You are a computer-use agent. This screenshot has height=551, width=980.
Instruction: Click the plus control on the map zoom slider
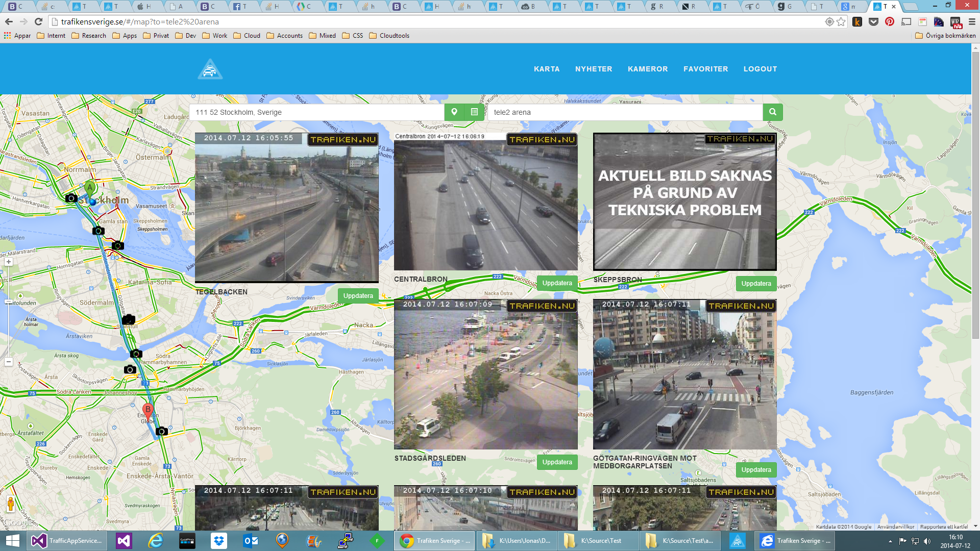coord(8,261)
